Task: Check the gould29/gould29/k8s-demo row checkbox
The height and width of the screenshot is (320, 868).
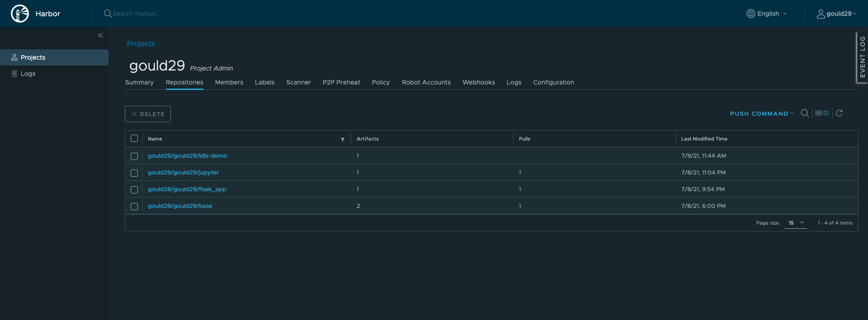Action: click(x=134, y=156)
